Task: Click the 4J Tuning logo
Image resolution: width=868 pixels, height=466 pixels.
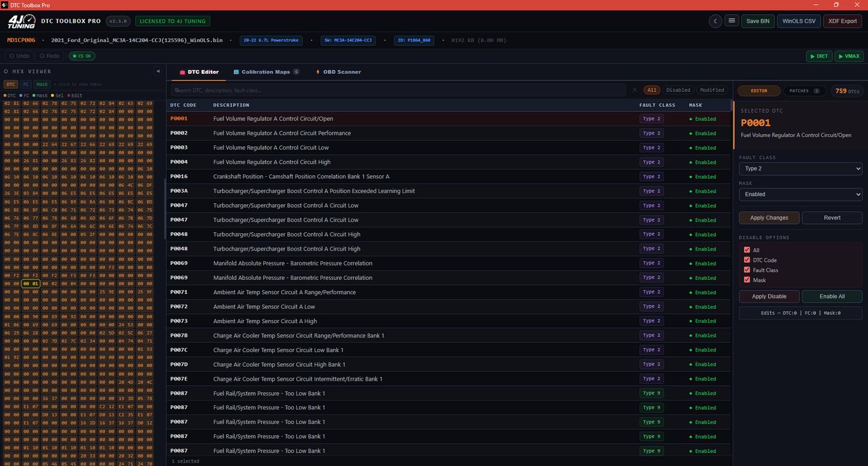Action: pos(21,22)
